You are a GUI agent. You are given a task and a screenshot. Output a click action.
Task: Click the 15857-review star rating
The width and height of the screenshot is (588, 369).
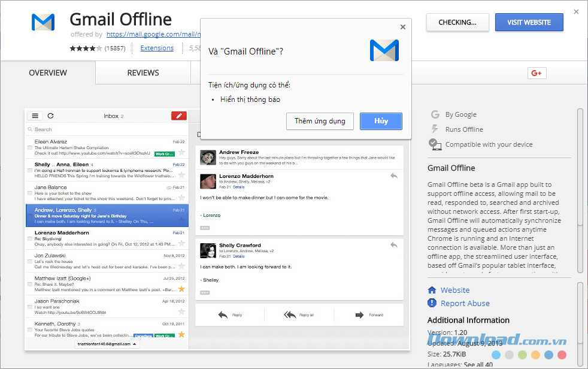pyautogui.click(x=87, y=48)
